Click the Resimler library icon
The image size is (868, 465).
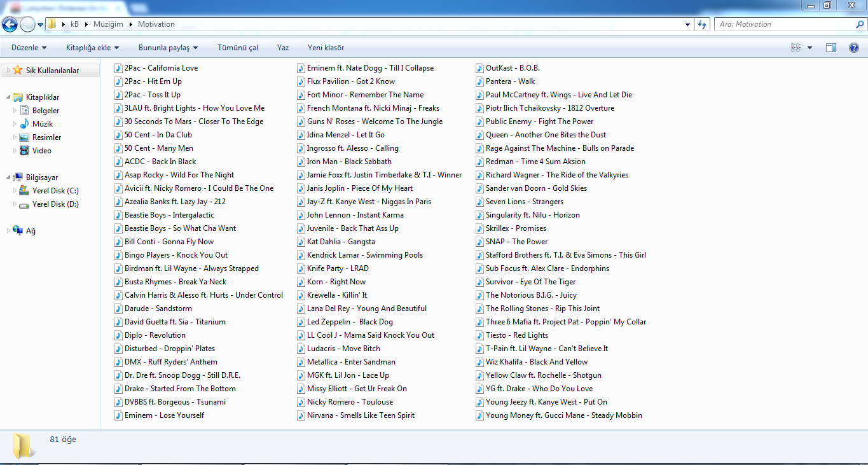tap(24, 137)
